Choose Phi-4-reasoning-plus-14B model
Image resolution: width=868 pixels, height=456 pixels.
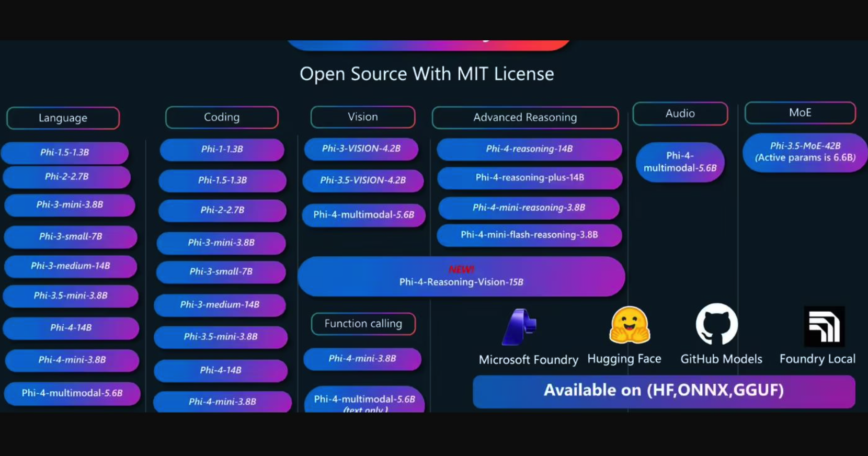[530, 178]
